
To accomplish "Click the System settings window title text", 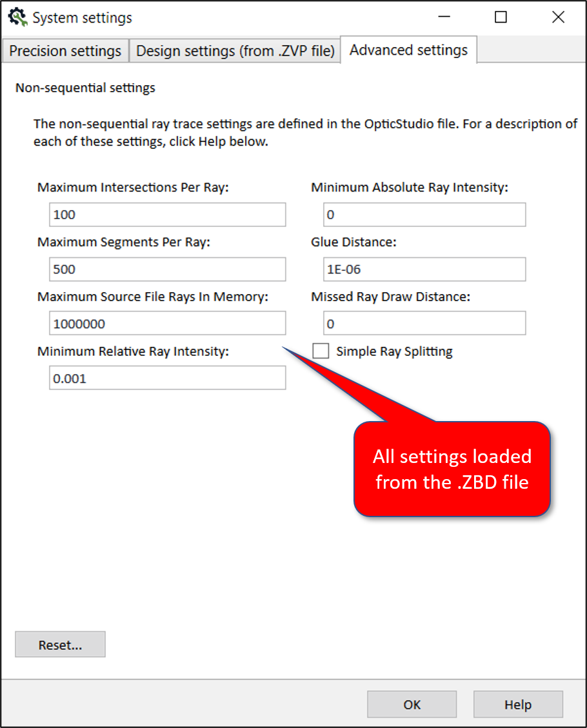I will point(82,17).
